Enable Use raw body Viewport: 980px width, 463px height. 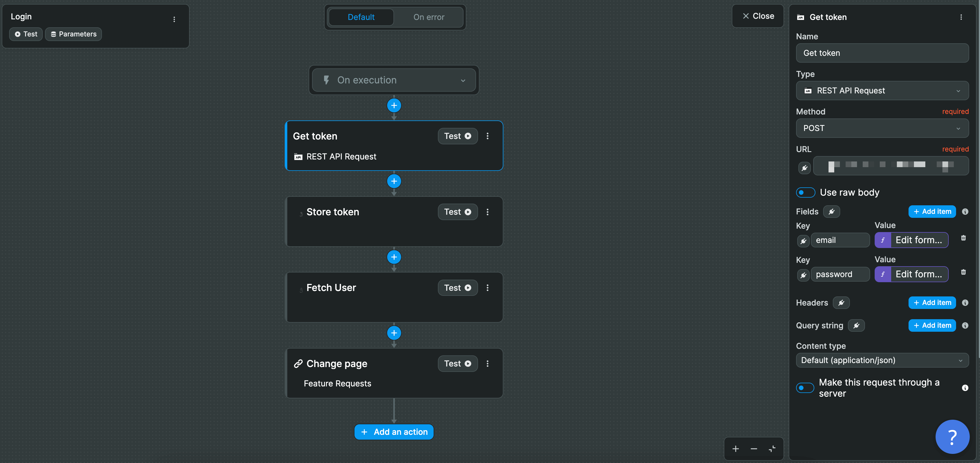pos(805,192)
